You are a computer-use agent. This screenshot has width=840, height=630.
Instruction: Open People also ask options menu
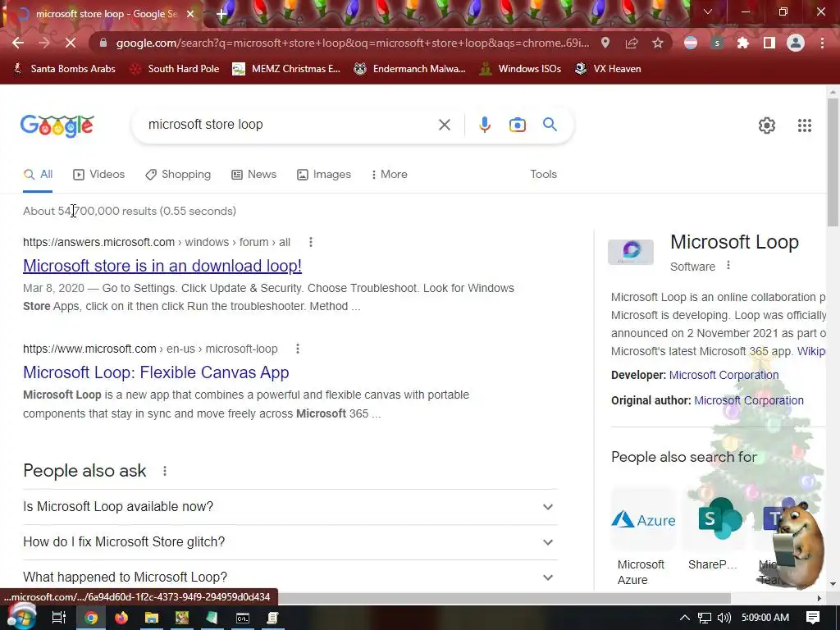pos(165,471)
